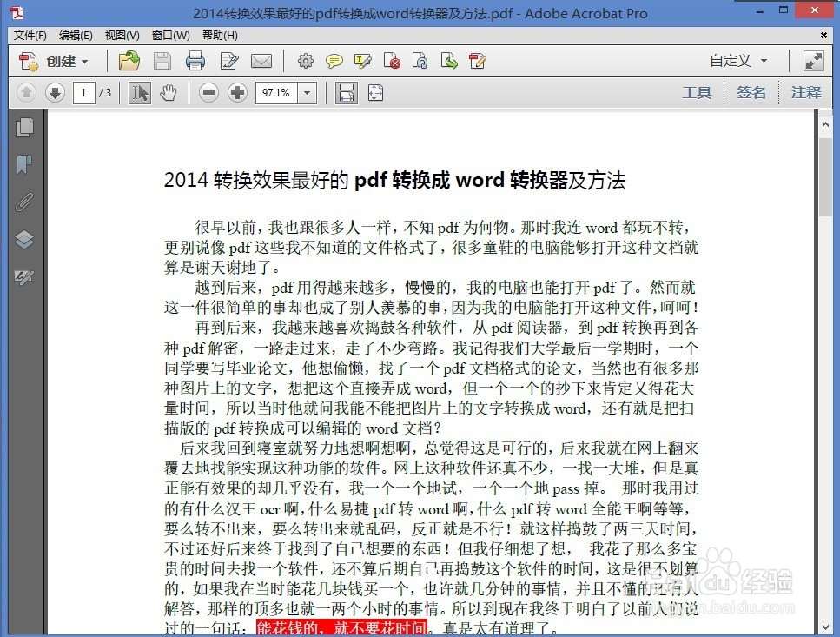Image resolution: width=840 pixels, height=637 pixels.
Task: Click the 97.1% zoom value field
Action: tap(276, 93)
